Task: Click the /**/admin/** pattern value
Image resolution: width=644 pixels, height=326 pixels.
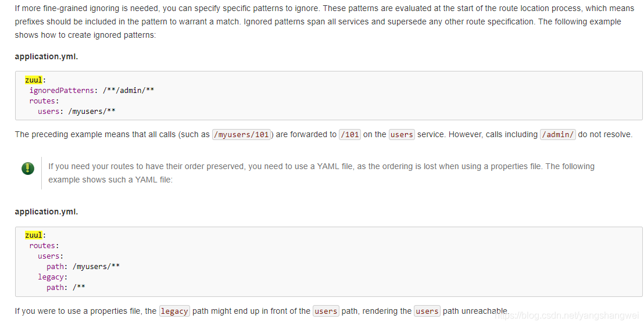Action: (x=128, y=90)
